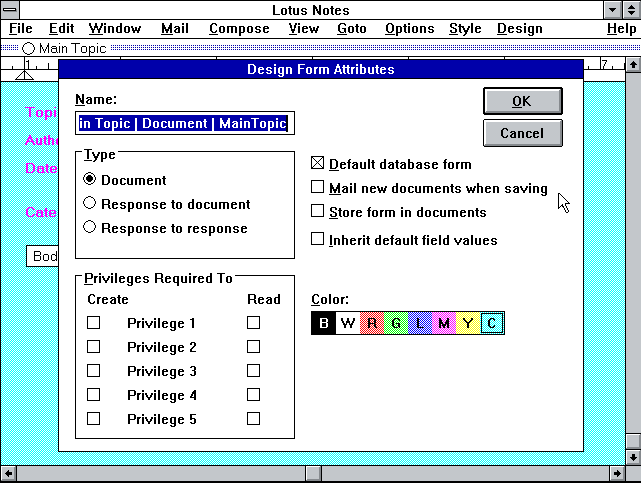Select the green G color swatch
Screen dimensions: 641x483
[396, 323]
